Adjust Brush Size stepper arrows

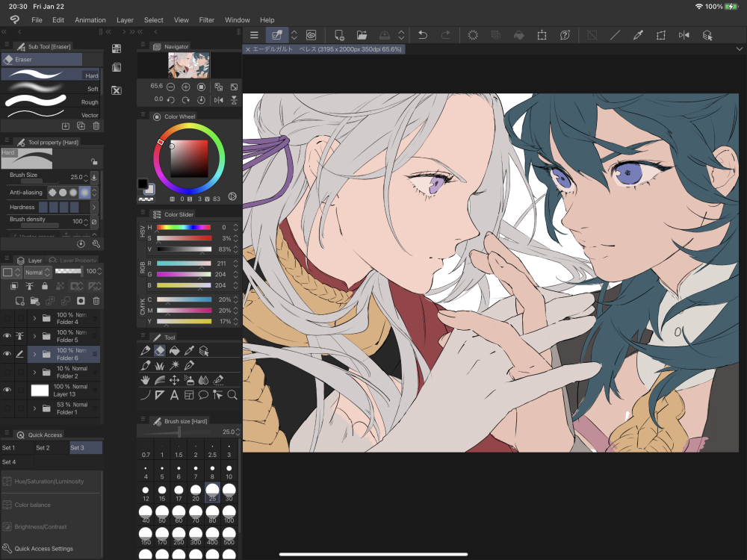pyautogui.click(x=86, y=177)
